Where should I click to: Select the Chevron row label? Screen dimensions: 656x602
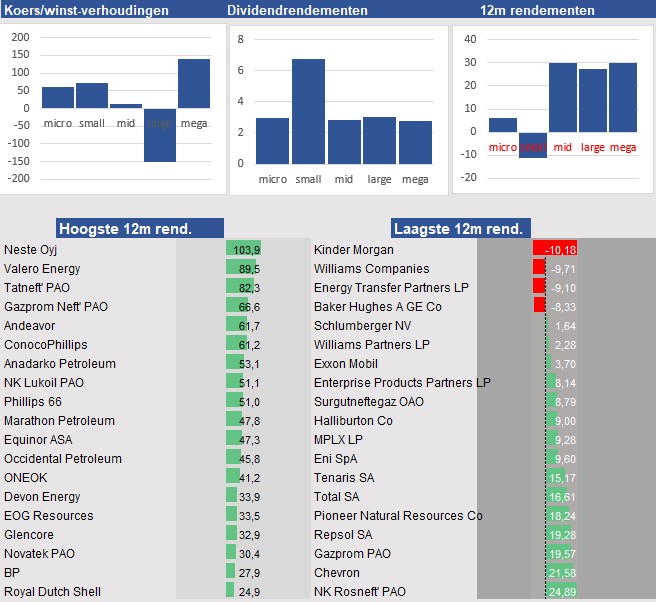tap(337, 573)
